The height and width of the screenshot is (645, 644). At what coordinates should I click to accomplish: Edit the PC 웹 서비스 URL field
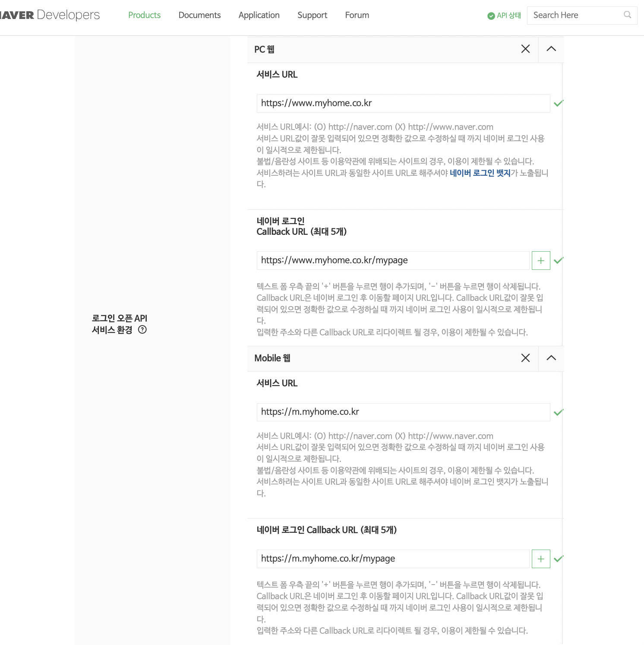[x=403, y=103]
